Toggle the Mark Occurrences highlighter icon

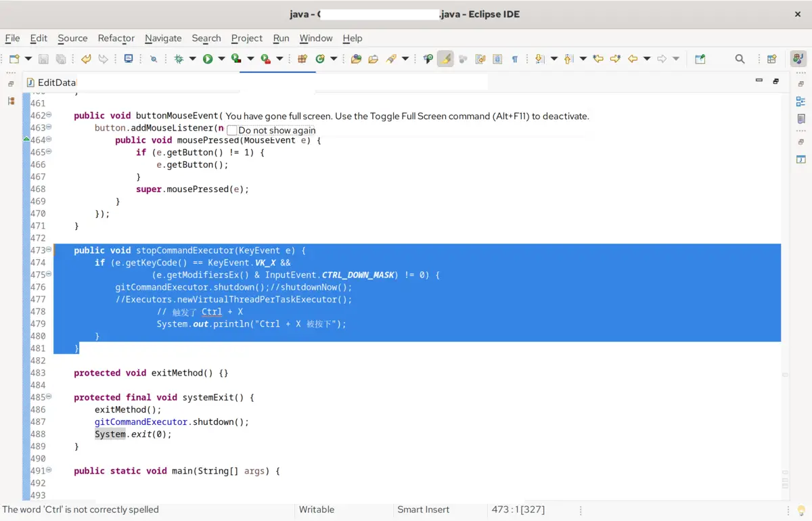[445, 59]
